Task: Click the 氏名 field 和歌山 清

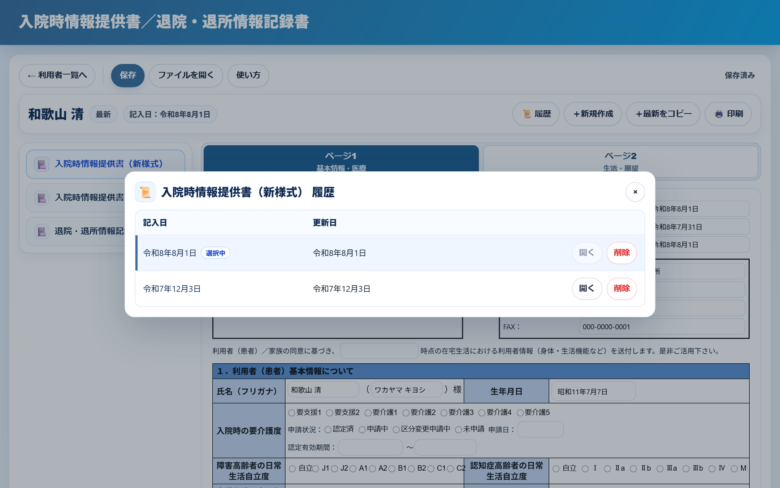Action: coord(323,390)
